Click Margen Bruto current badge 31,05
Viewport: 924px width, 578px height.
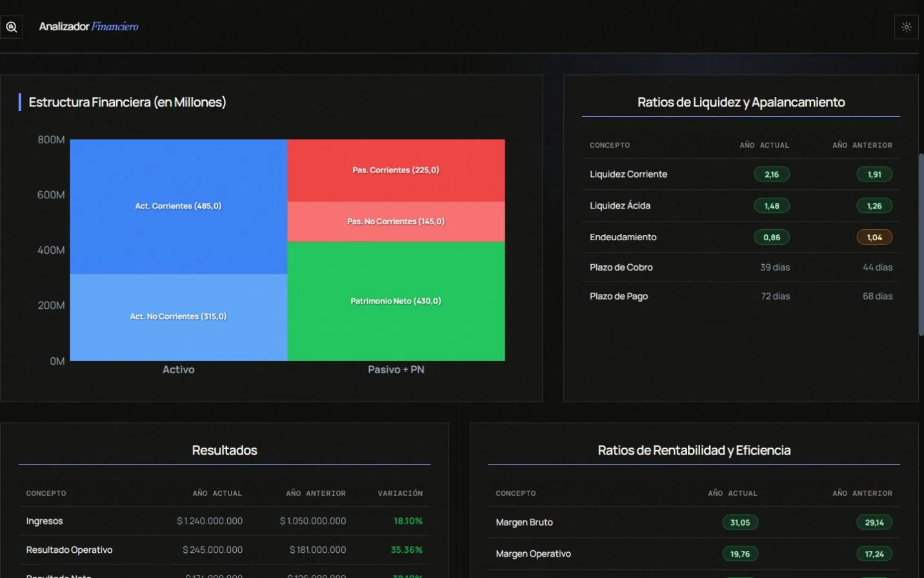click(x=740, y=522)
